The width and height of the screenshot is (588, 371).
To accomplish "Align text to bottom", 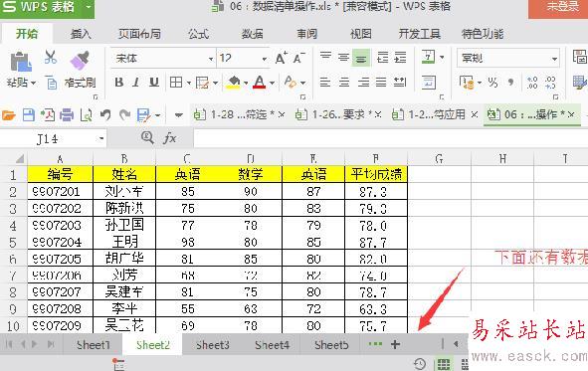I will point(361,58).
